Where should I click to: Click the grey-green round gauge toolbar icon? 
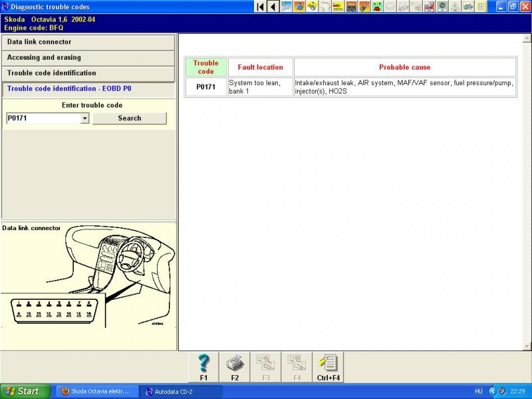442,7
